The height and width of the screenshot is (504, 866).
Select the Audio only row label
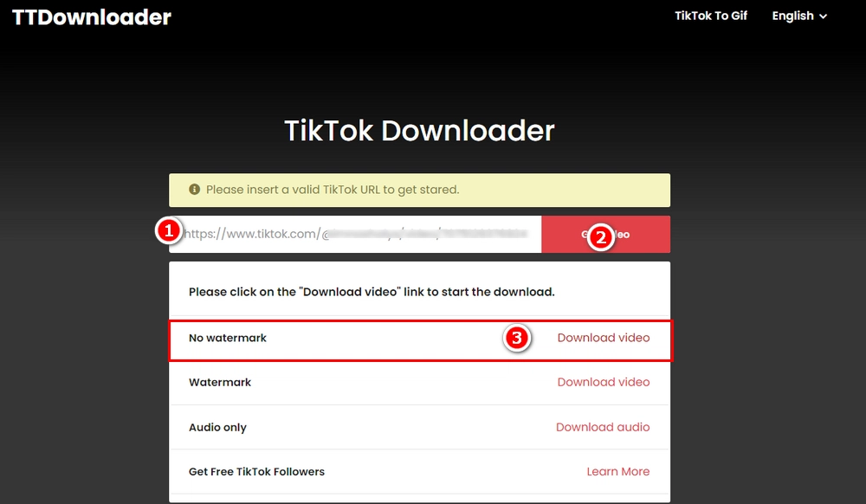(217, 427)
